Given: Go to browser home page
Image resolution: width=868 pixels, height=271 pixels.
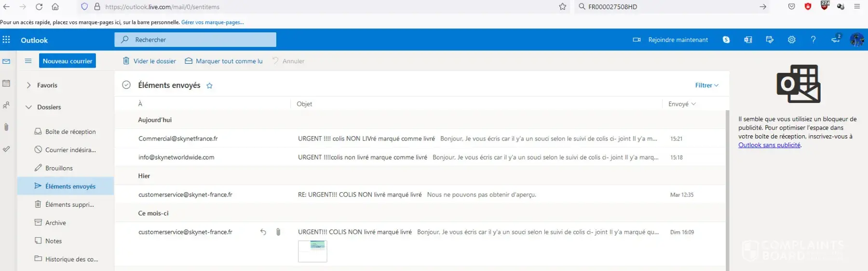Looking at the screenshot, I should (55, 7).
